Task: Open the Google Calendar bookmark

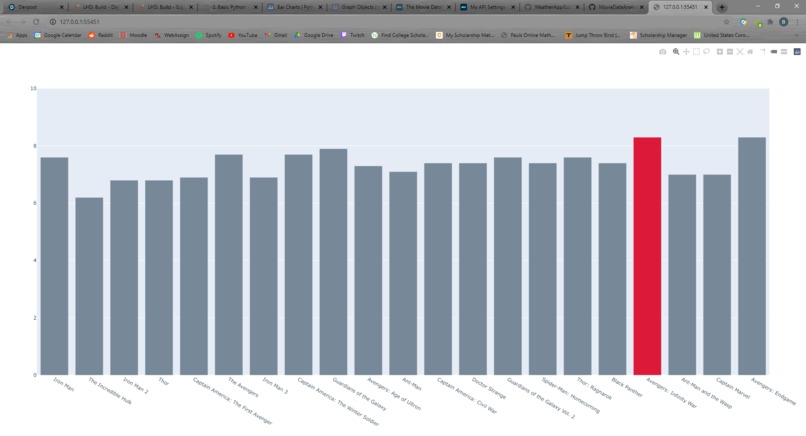Action: click(x=58, y=35)
